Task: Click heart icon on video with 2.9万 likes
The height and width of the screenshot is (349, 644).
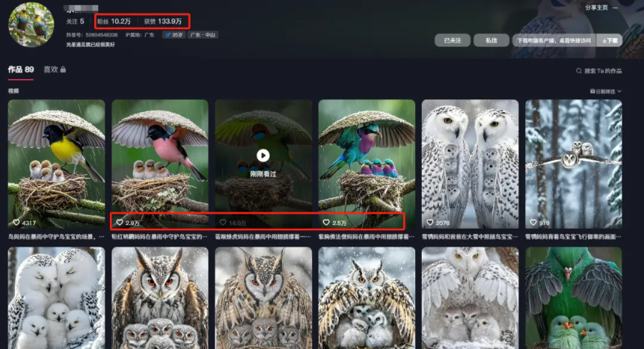Action: (x=120, y=223)
